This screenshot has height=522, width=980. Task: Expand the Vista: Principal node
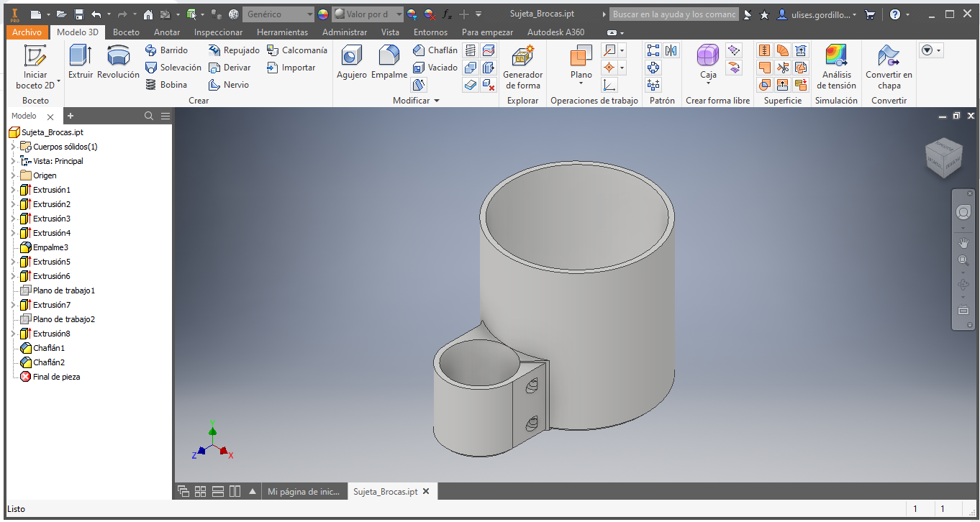(13, 161)
